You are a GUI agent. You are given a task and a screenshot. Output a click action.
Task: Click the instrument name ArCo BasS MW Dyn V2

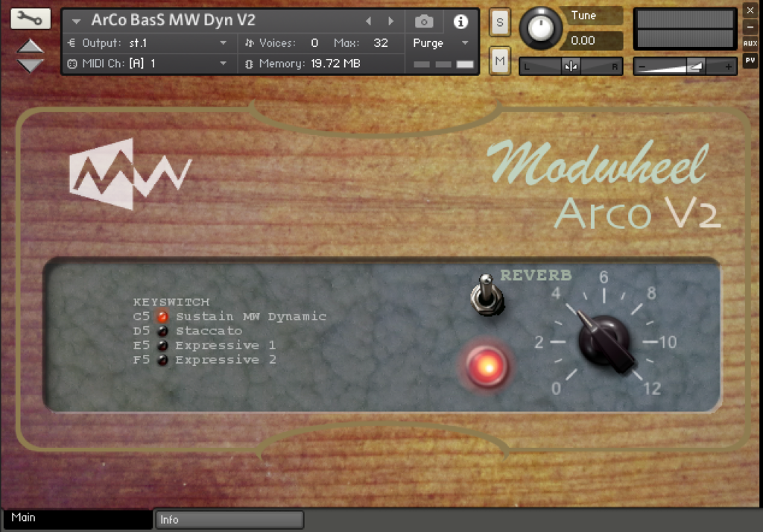tap(173, 20)
